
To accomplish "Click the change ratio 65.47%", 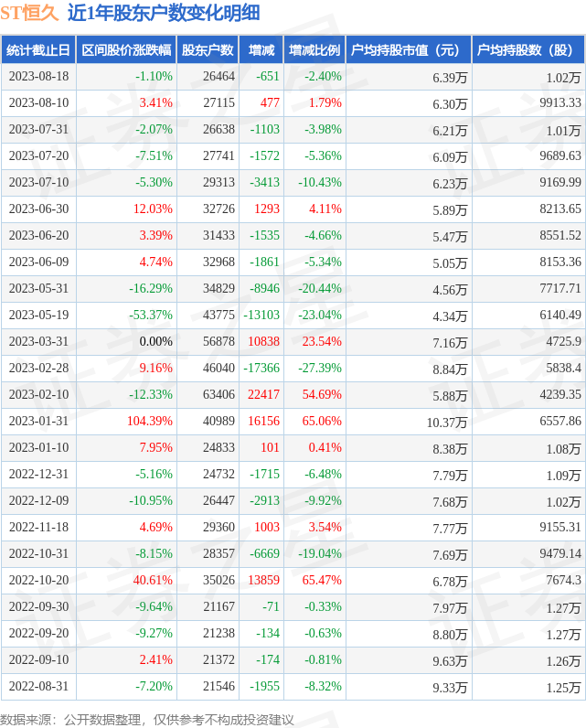I will pos(322,580).
